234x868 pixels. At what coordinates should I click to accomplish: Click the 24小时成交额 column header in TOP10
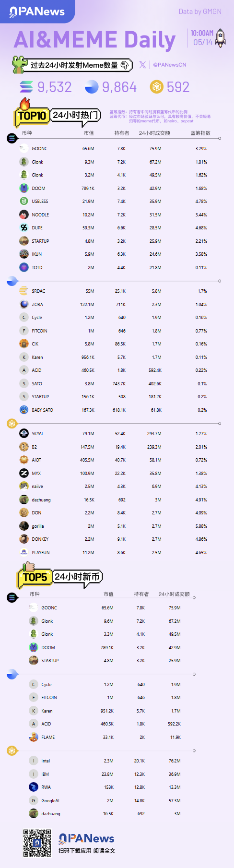click(154, 133)
